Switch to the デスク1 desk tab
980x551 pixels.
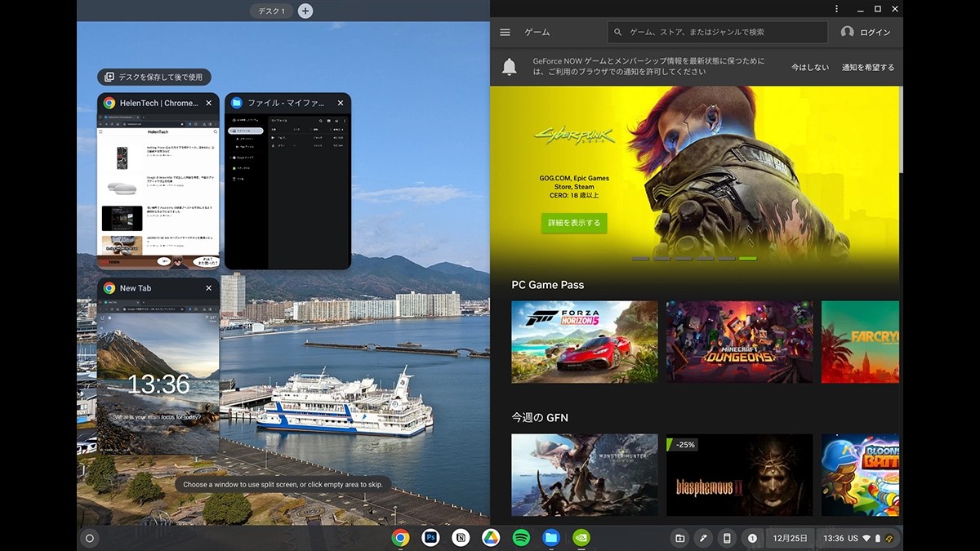click(271, 11)
